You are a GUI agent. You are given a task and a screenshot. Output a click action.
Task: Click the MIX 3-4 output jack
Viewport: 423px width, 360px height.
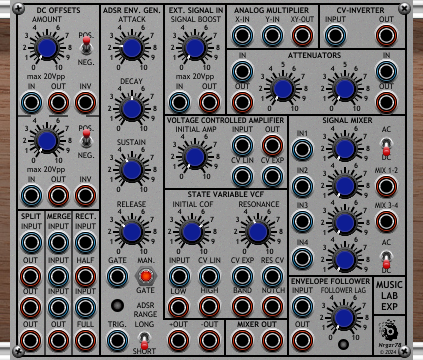386,221
